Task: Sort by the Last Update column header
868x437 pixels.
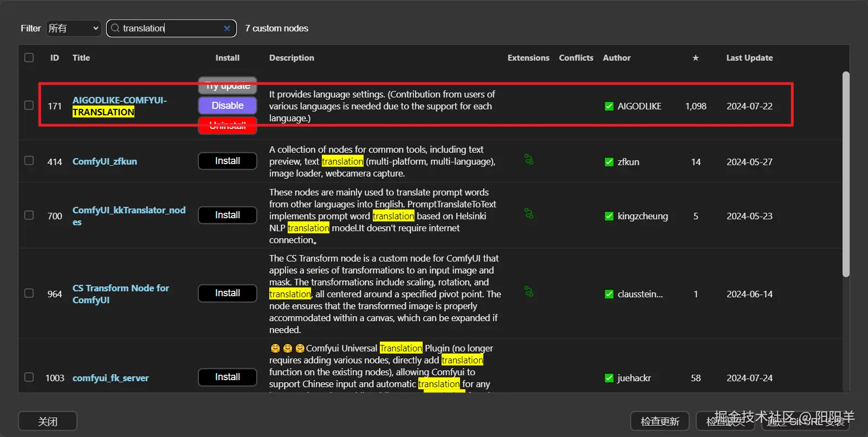Action: 749,58
